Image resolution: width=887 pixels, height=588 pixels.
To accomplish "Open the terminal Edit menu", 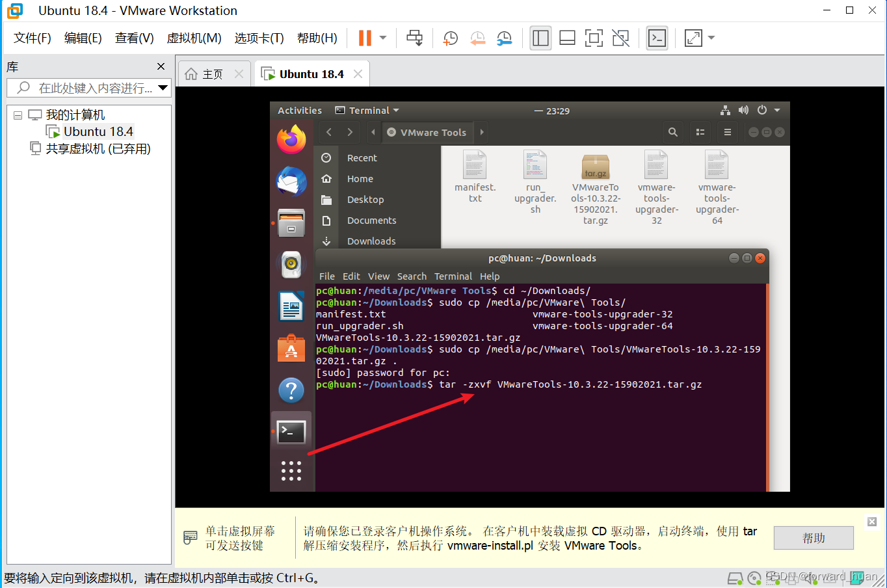I will click(x=351, y=276).
